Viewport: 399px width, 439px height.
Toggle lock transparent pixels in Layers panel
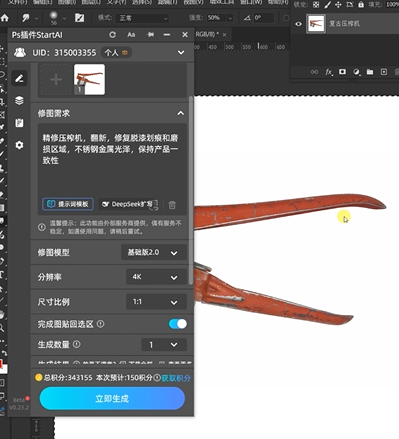pos(316,5)
